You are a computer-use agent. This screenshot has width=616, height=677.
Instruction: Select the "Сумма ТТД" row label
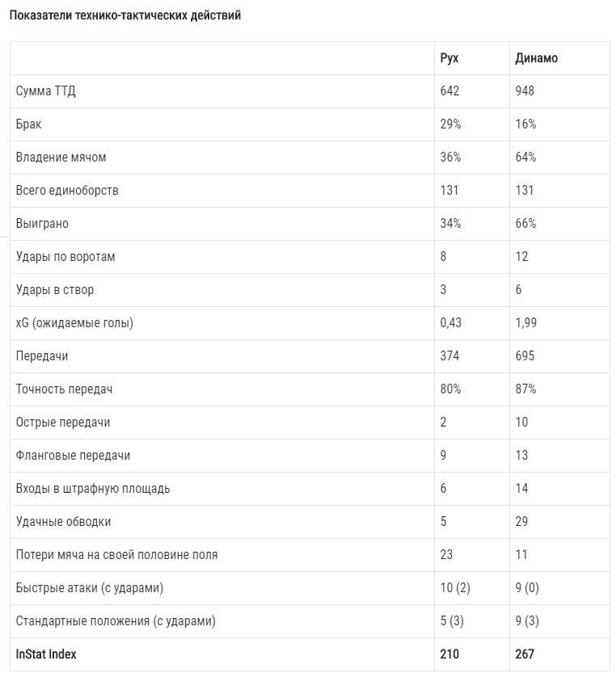tap(46, 91)
